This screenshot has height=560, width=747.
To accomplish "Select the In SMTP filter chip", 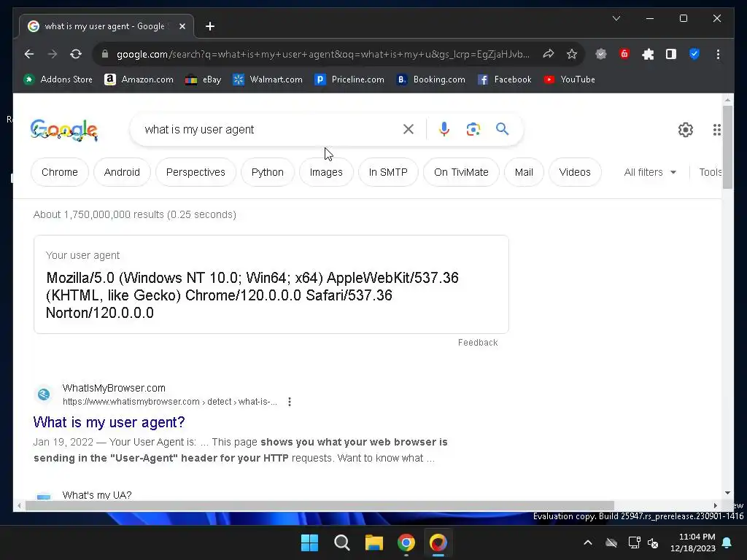I will (388, 172).
